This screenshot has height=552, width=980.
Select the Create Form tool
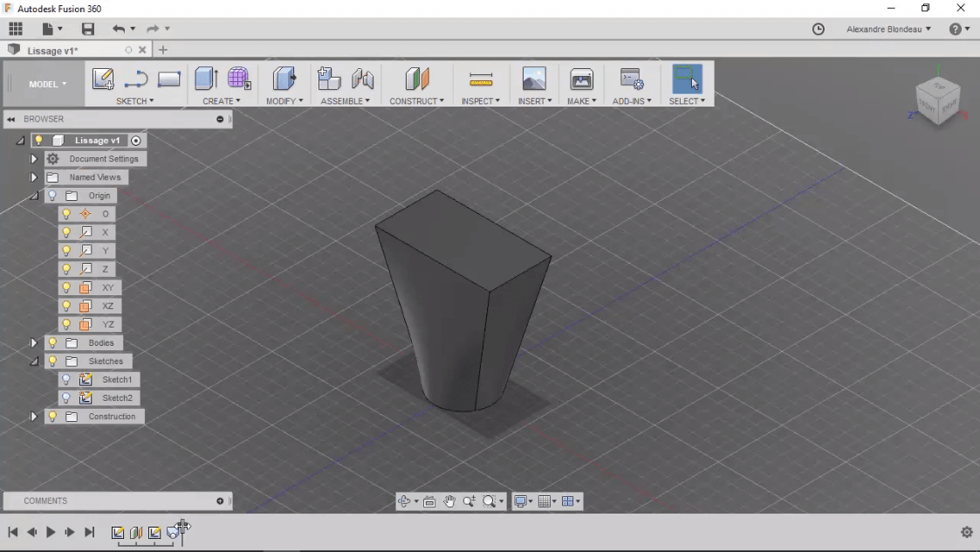click(239, 79)
